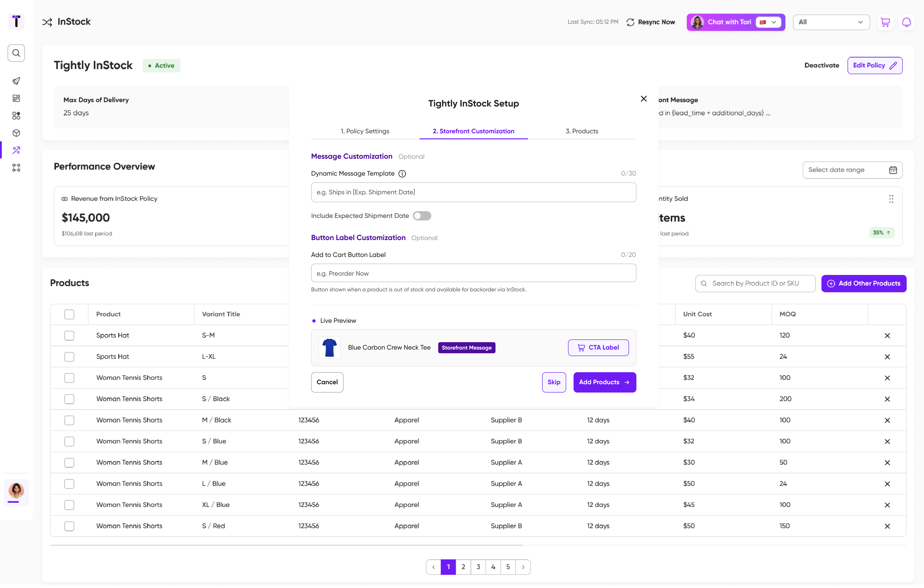Image resolution: width=924 pixels, height=588 pixels.
Task: Switch to 1. Policy Settings tab
Action: tap(365, 131)
